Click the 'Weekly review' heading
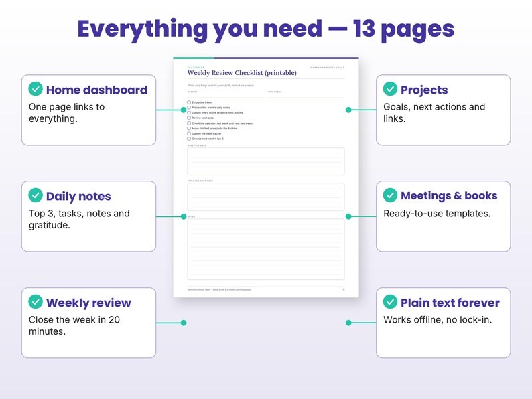The width and height of the screenshot is (532, 399). tap(88, 303)
